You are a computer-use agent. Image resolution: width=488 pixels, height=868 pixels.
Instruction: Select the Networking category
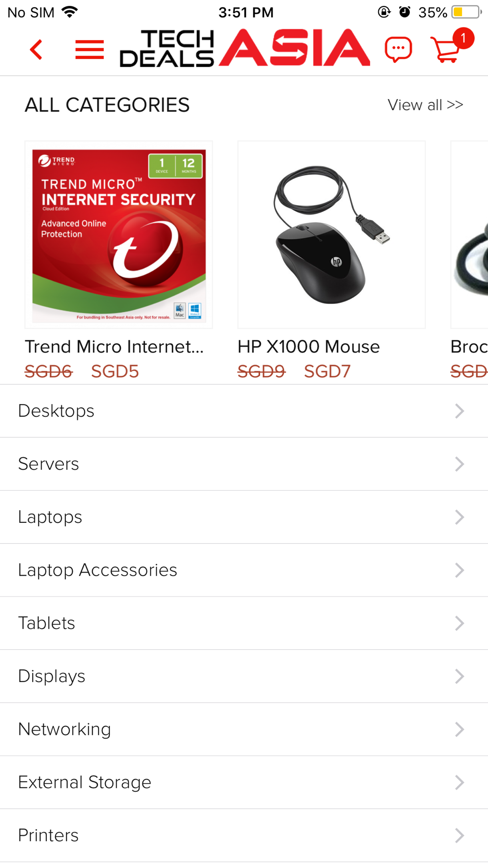tap(244, 729)
